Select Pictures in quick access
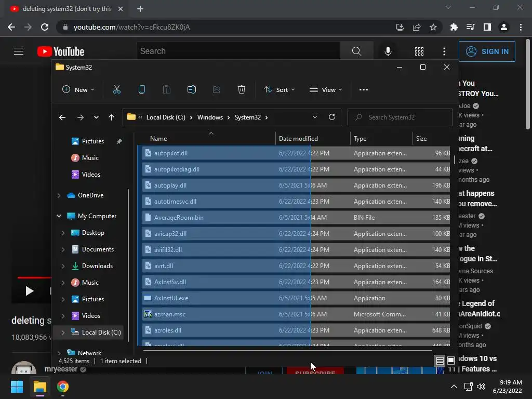The image size is (532, 399). pyautogui.click(x=92, y=141)
